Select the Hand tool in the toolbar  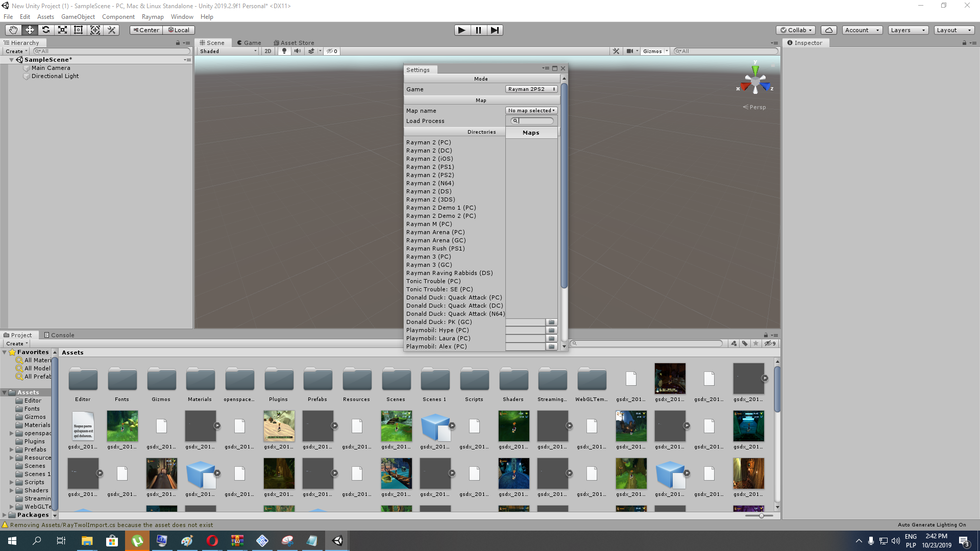click(x=13, y=30)
